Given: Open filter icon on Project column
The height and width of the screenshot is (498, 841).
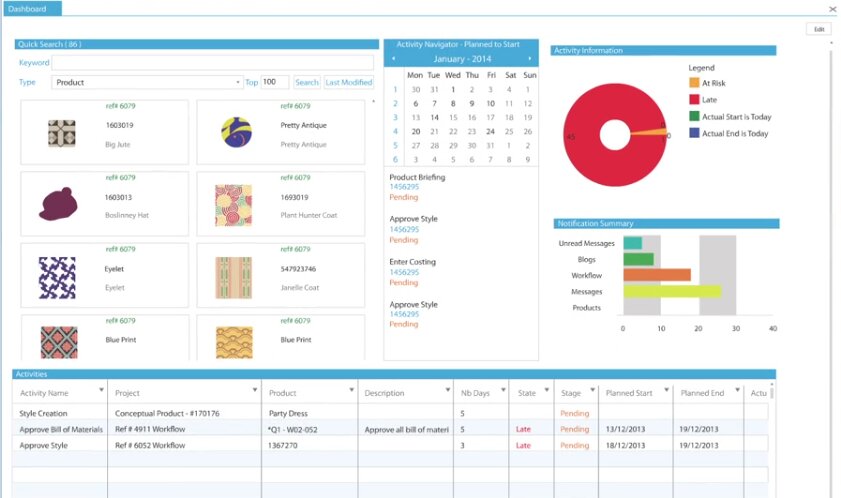Looking at the screenshot, I should [x=253, y=391].
